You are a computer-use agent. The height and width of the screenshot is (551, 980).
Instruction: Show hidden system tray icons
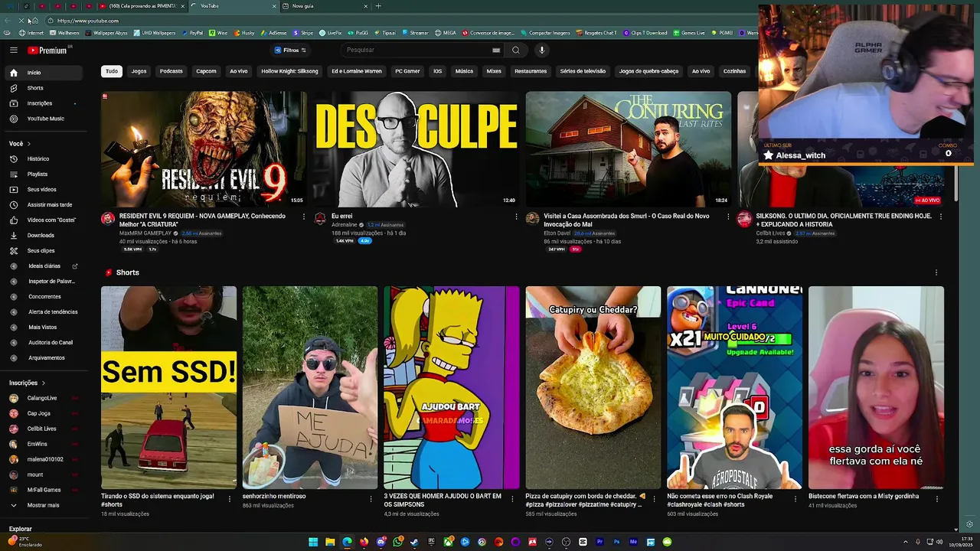906,542
